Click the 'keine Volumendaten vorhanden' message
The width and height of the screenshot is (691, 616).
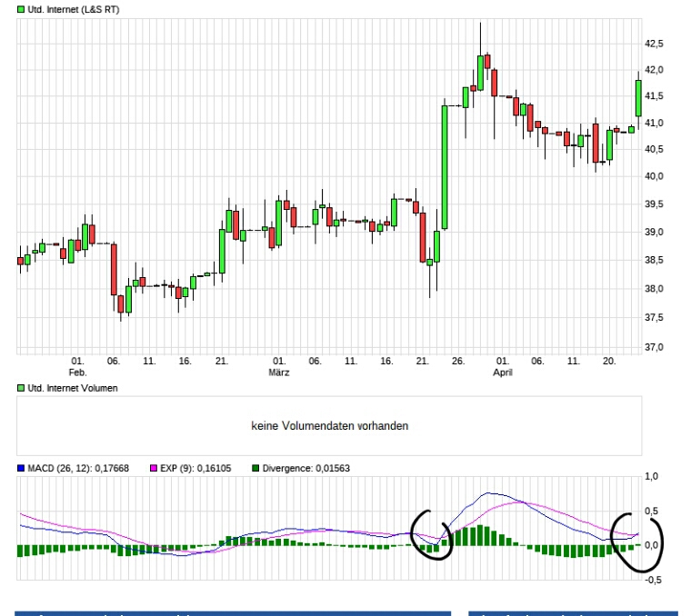tap(329, 425)
